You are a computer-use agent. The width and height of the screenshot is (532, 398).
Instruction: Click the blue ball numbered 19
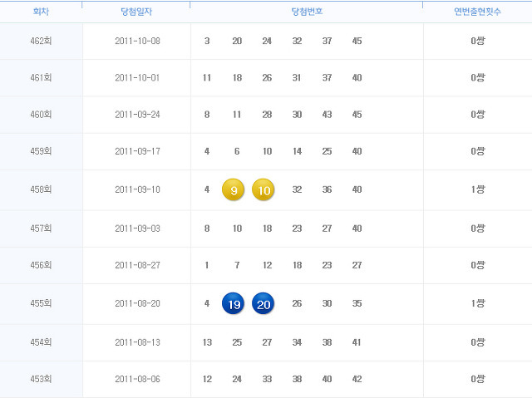(x=233, y=303)
